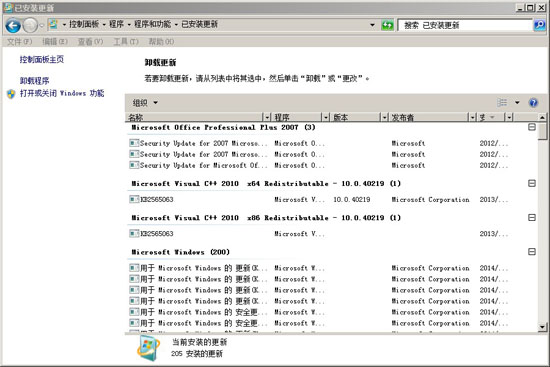Open the 控制面板主页 link
The height and width of the screenshot is (367, 550).
pos(42,59)
